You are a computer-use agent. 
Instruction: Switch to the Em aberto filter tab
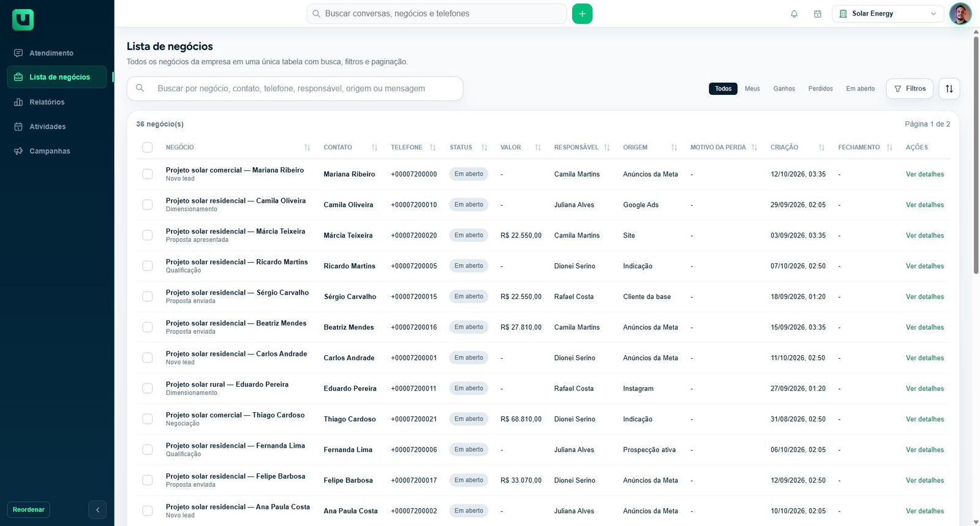[x=860, y=89]
